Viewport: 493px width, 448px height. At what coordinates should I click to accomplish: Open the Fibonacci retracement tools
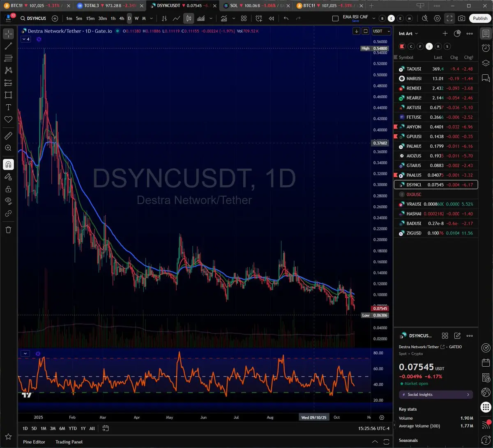coord(8,58)
